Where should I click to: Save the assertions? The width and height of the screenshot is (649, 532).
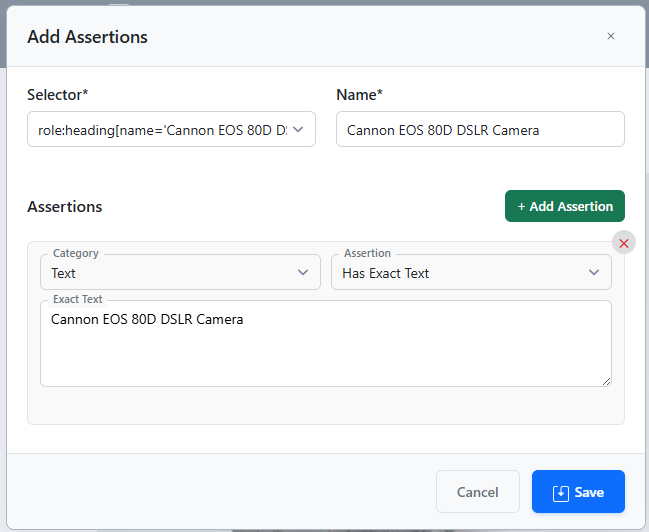(x=578, y=492)
